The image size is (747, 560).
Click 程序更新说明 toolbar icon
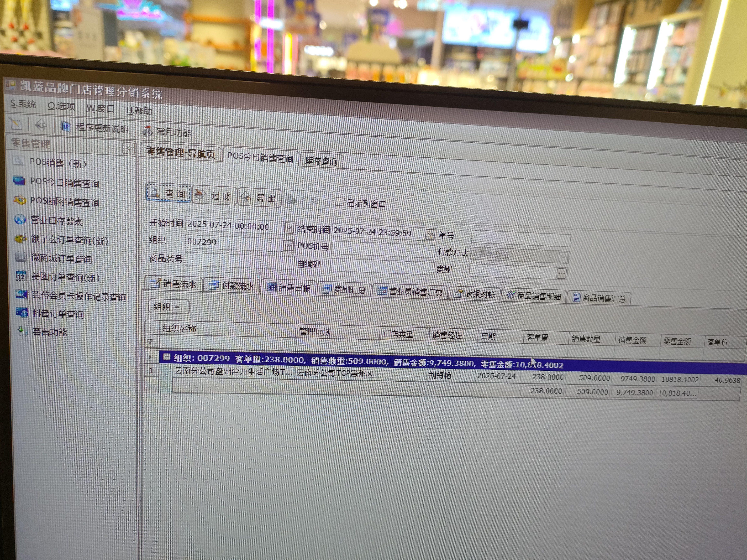click(x=66, y=127)
